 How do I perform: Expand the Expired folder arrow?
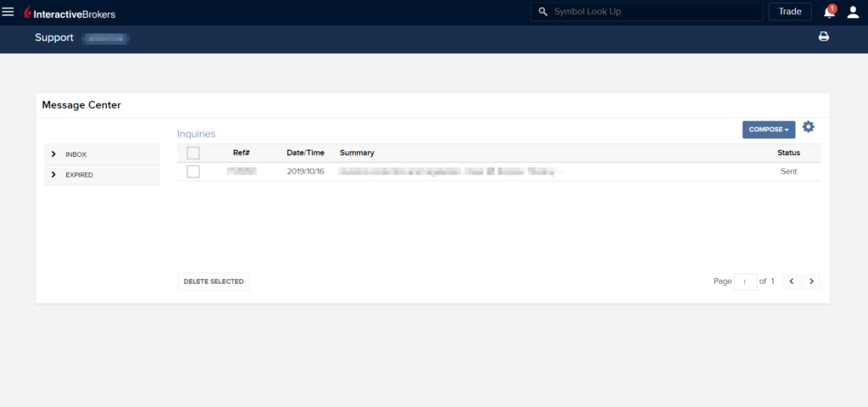pyautogui.click(x=53, y=175)
